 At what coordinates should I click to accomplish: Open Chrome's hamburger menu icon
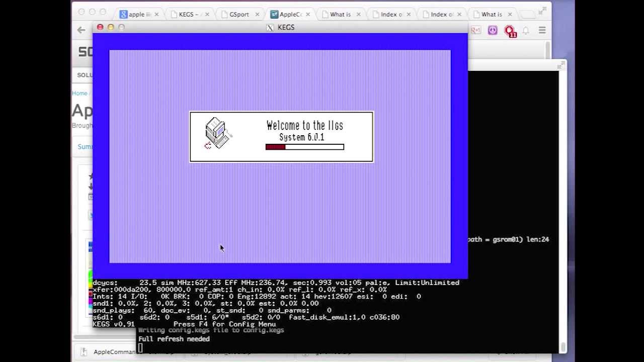pyautogui.click(x=542, y=30)
